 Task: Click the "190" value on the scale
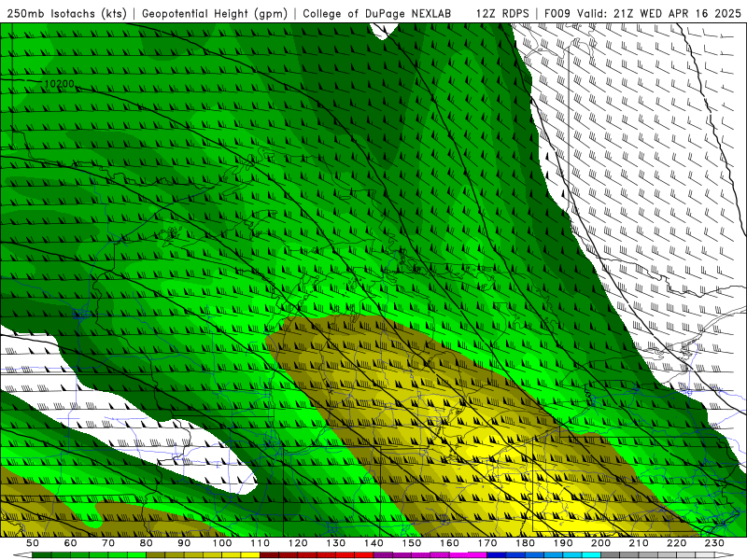pos(563,543)
